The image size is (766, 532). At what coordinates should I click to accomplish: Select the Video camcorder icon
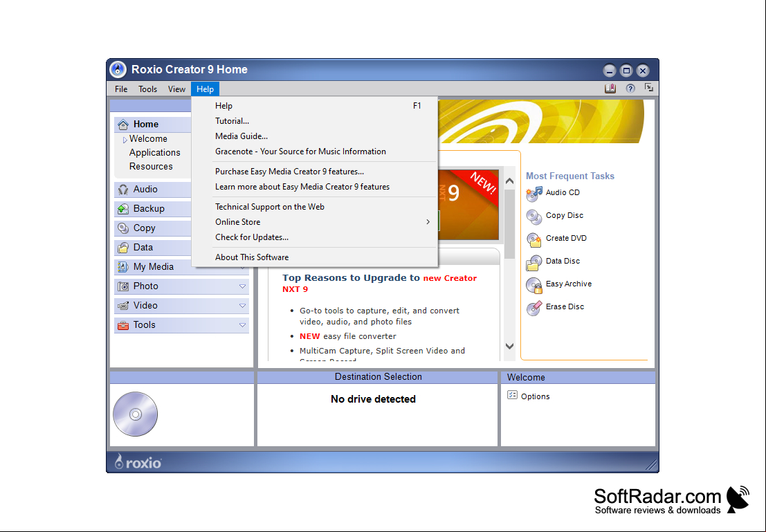click(x=123, y=306)
